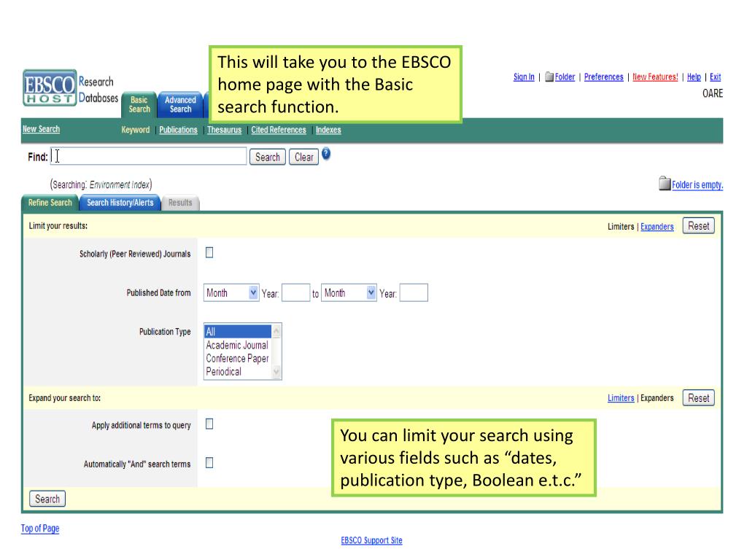Select All in Publication Type list
Viewport: 747px width, 560px height.
[x=237, y=332]
